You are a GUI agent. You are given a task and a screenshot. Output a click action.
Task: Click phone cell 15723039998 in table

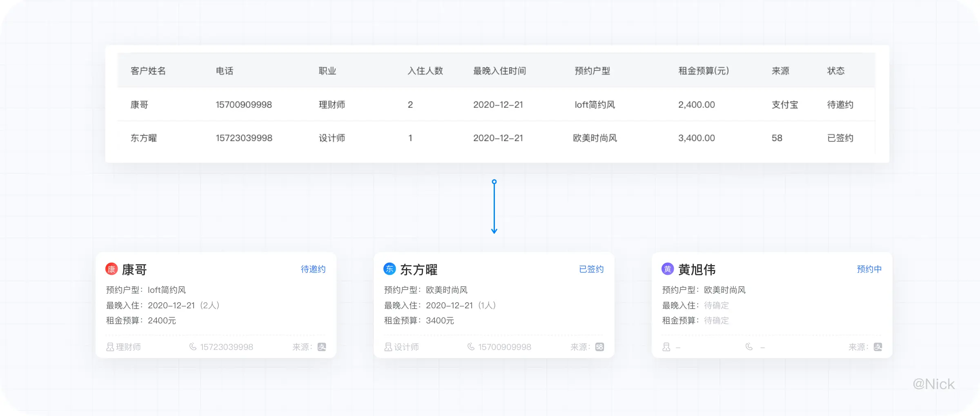pyautogui.click(x=244, y=138)
